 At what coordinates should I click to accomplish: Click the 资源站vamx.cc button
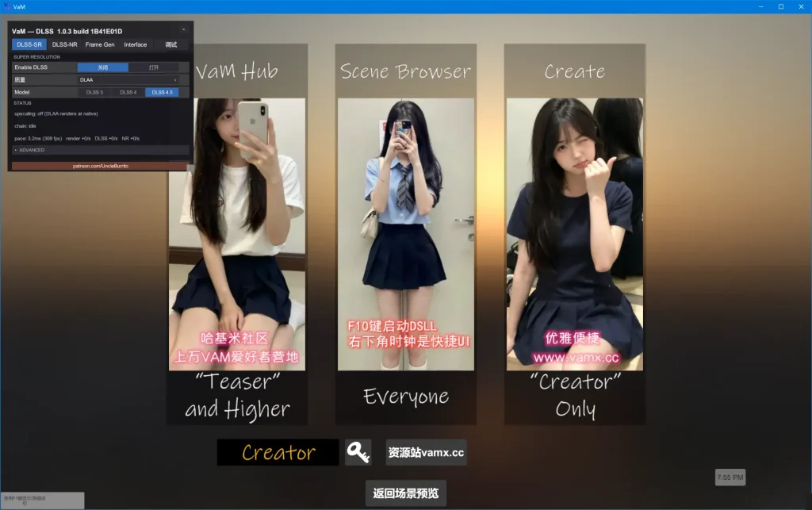pos(426,452)
